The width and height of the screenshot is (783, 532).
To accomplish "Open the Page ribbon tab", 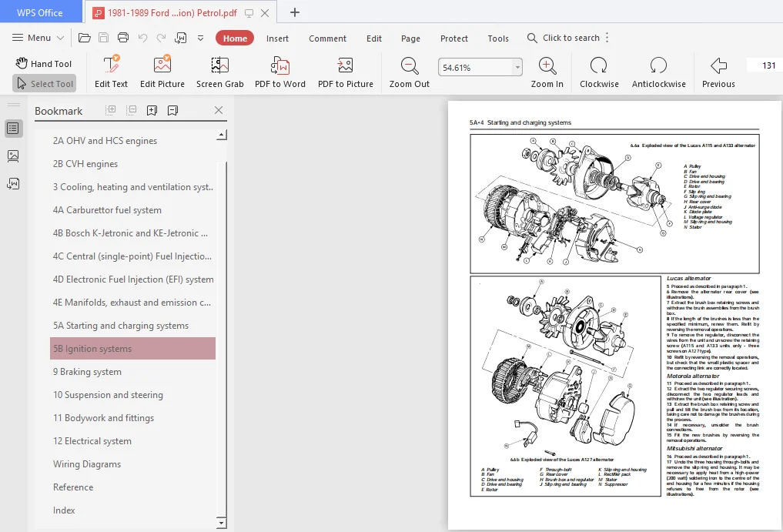I will coord(410,38).
